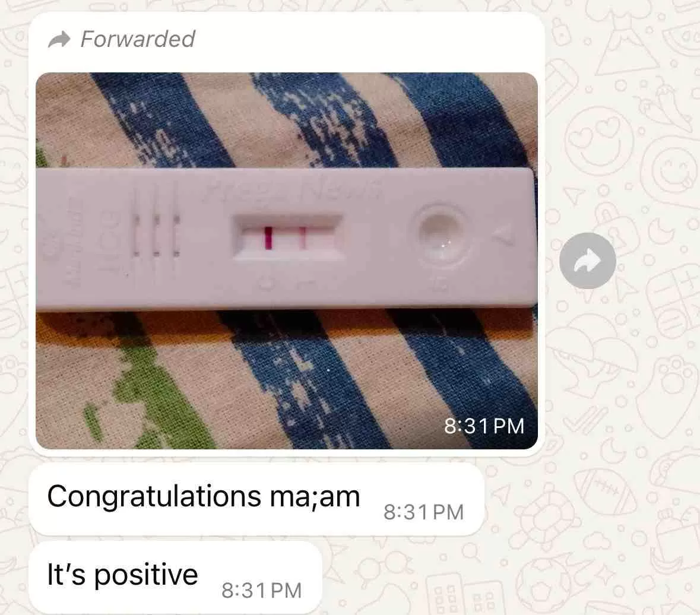Image resolution: width=700 pixels, height=615 pixels.
Task: Select the "It's positive" message text
Action: (122, 575)
